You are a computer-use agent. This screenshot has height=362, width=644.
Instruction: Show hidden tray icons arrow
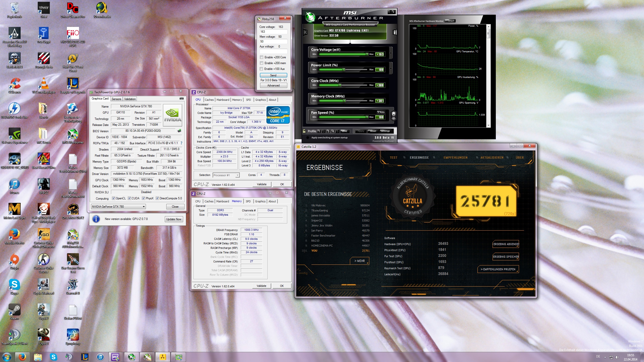click(x=605, y=357)
